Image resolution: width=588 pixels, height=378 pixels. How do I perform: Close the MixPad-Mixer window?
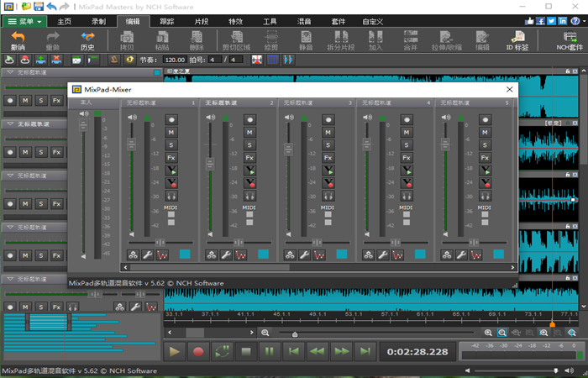click(x=509, y=89)
